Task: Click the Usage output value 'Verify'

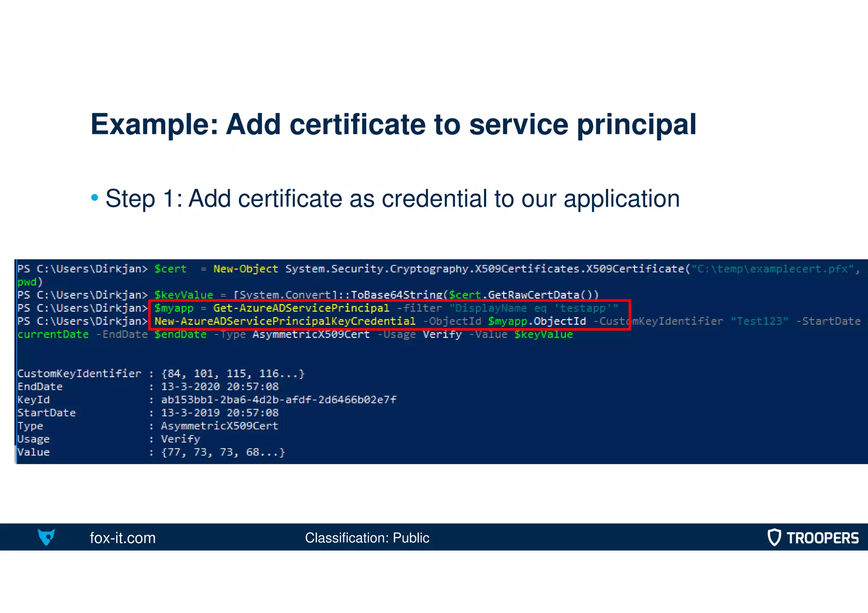Action: 181,439
